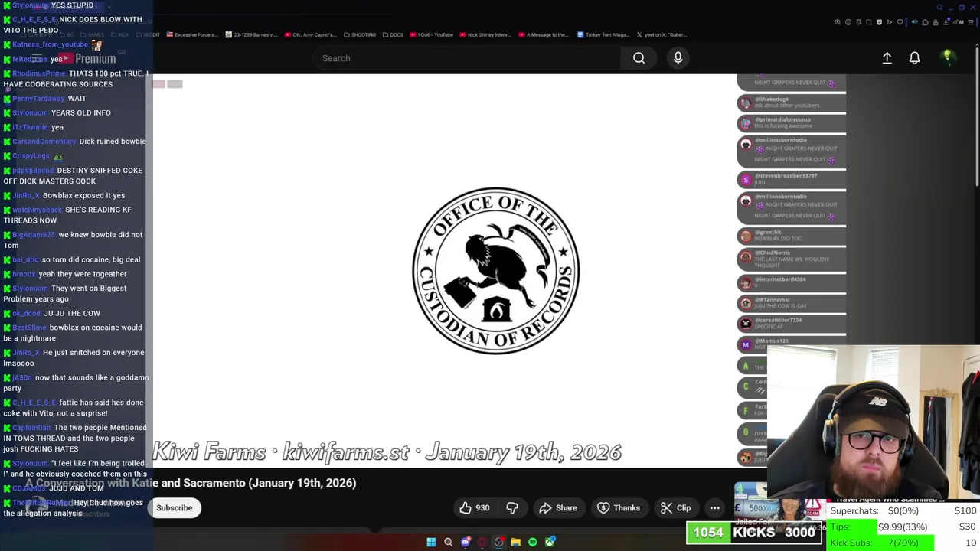This screenshot has width=980, height=551.
Task: Start voice search with the microphone icon
Action: coord(678,58)
